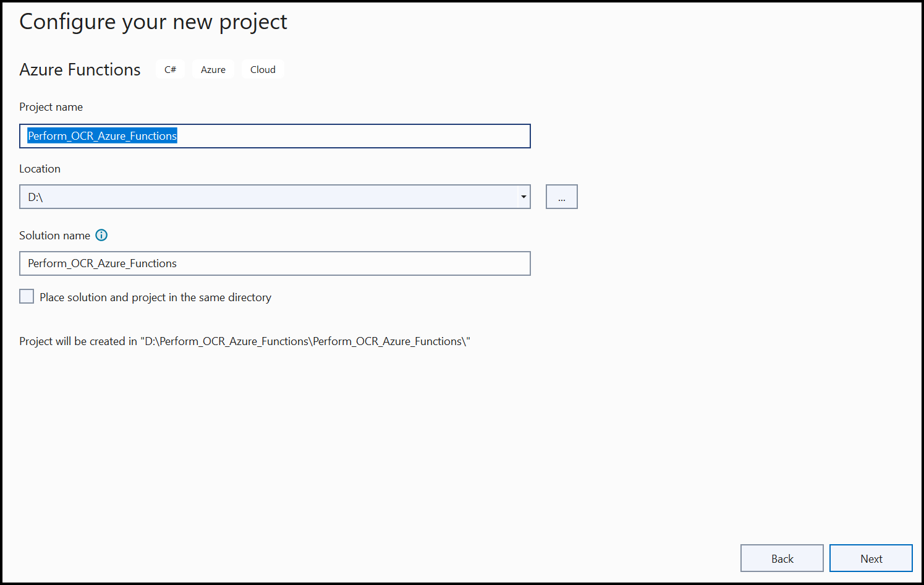Click the Solution name info icon
924x585 pixels.
click(x=101, y=235)
